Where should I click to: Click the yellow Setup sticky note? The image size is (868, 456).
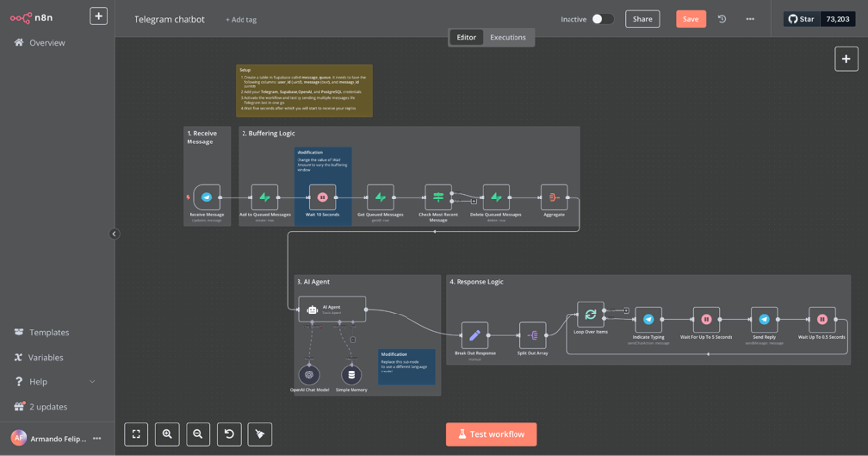pyautogui.click(x=304, y=90)
